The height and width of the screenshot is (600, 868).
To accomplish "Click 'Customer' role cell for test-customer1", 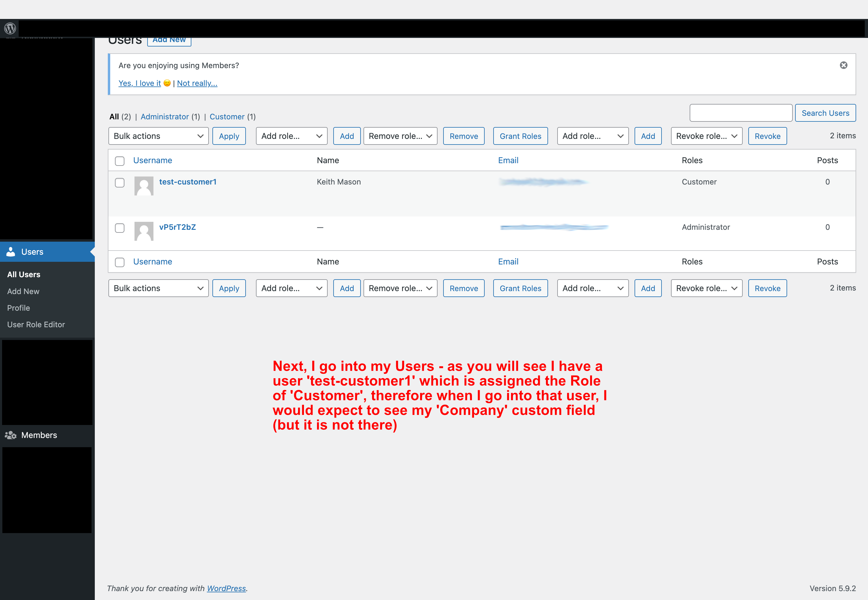I will 699,182.
